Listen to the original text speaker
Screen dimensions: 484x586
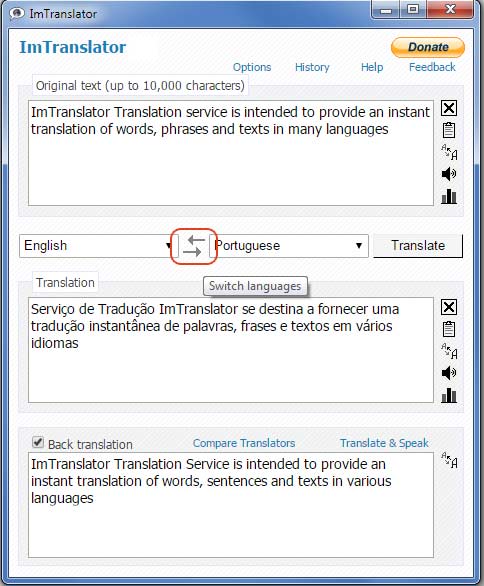(449, 174)
